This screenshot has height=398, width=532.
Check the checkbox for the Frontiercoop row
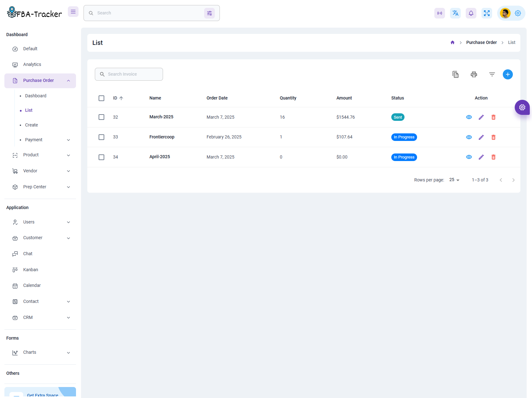101,137
